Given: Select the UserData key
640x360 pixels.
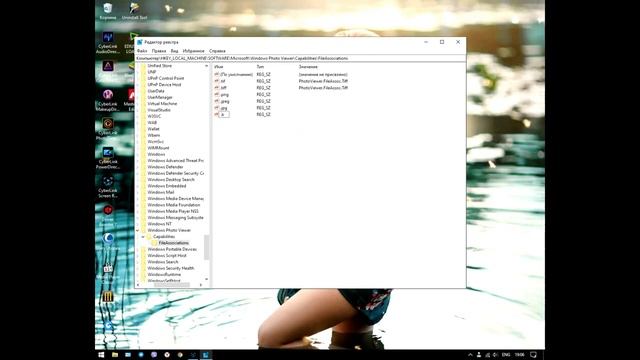Looking at the screenshot, I should 156,91.
